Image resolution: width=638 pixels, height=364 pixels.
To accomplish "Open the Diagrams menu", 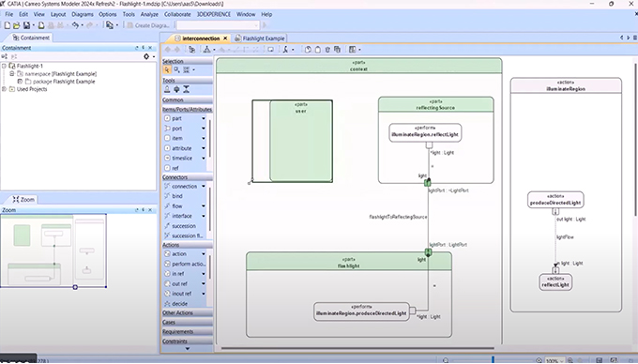I will coord(83,14).
